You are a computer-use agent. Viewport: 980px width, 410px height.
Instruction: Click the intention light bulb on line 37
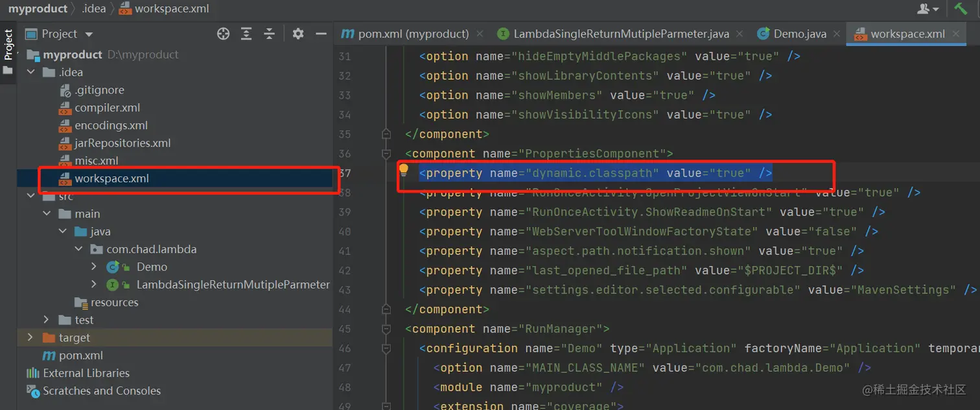(x=403, y=171)
